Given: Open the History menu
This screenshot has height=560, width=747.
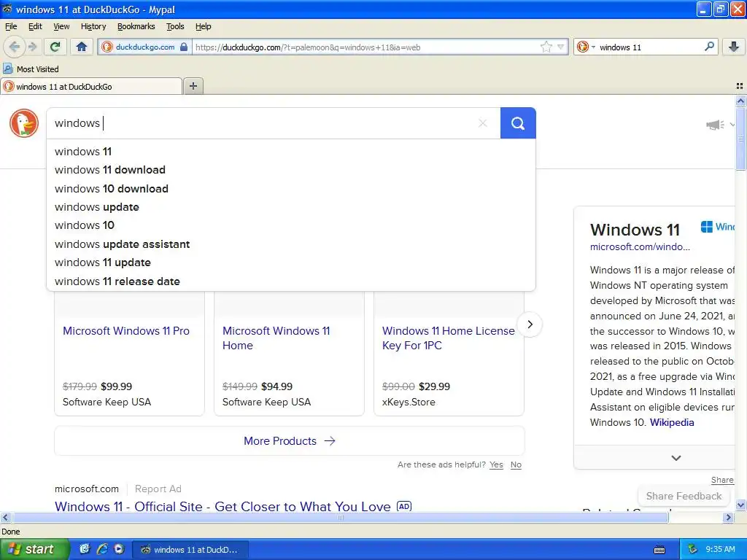Looking at the screenshot, I should (93, 26).
